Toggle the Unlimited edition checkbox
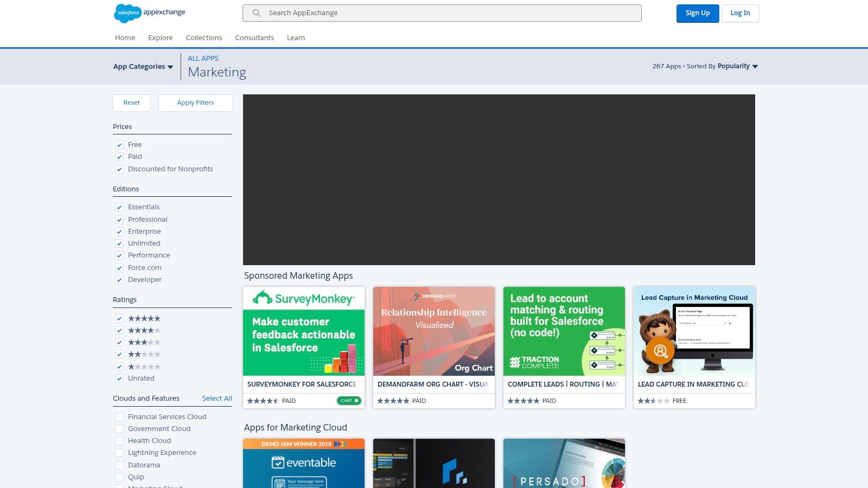 click(x=119, y=243)
